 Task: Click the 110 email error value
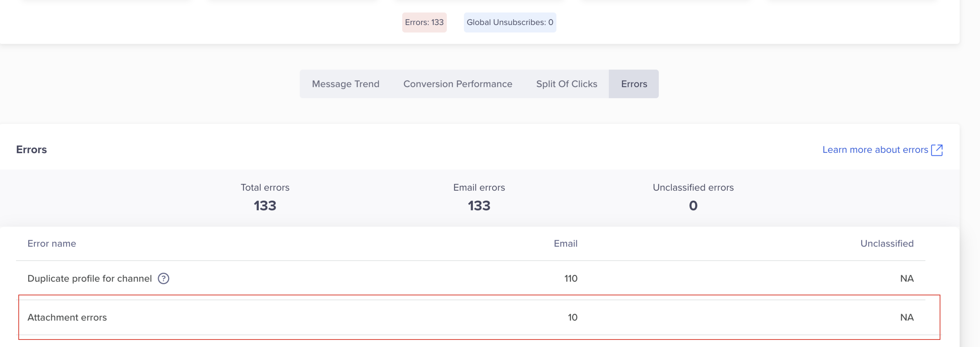click(x=571, y=278)
